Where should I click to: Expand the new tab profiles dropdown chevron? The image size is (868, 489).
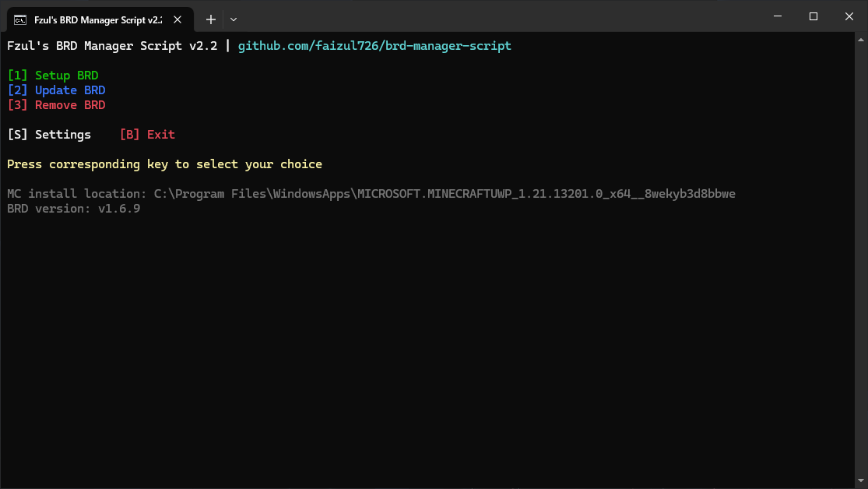pos(234,19)
